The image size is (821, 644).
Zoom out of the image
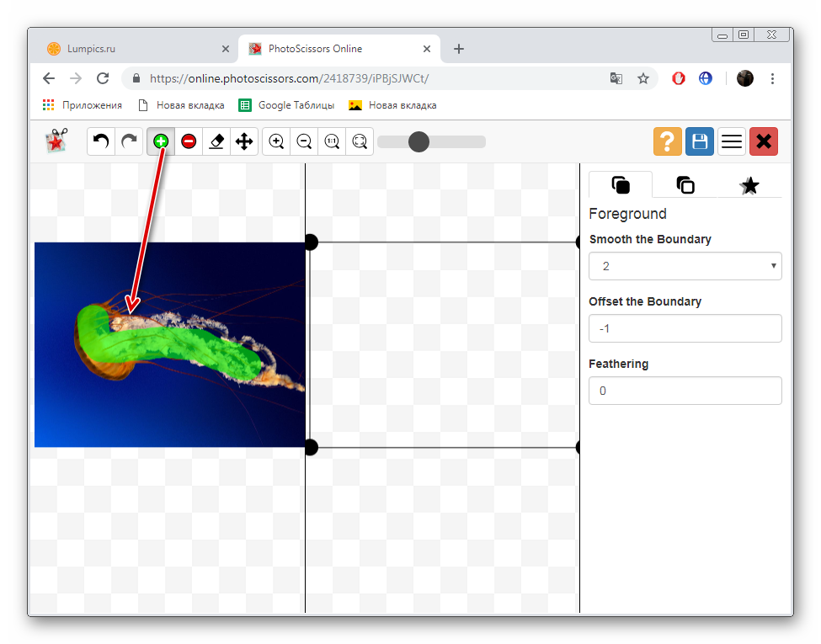click(x=304, y=141)
